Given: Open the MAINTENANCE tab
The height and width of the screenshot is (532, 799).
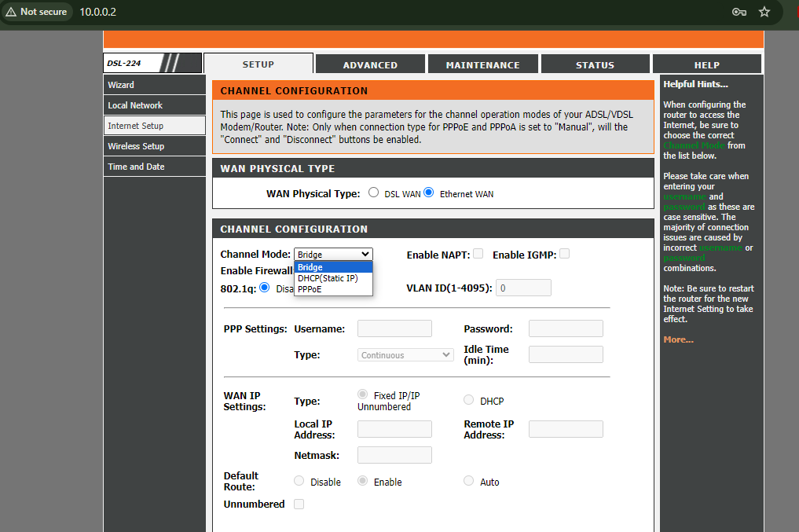Looking at the screenshot, I should point(482,65).
